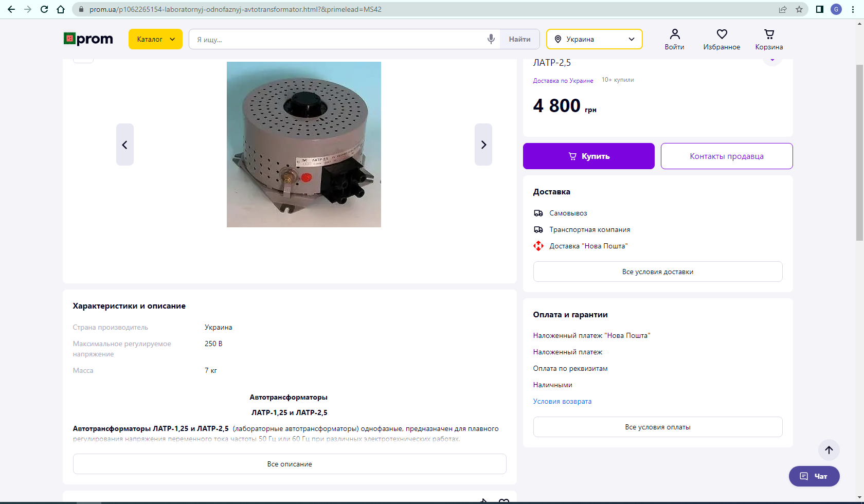Toggle browser side panel icon
This screenshot has width=864, height=504.
click(820, 9)
